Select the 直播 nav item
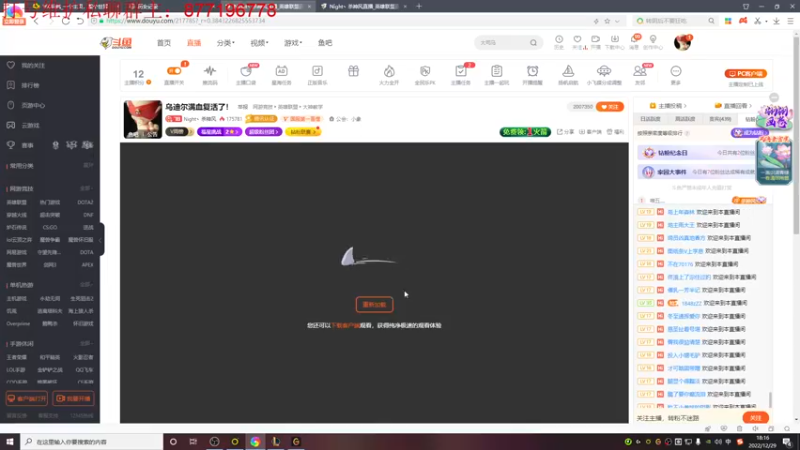Screen dimensions: 800x450 (x=194, y=43)
